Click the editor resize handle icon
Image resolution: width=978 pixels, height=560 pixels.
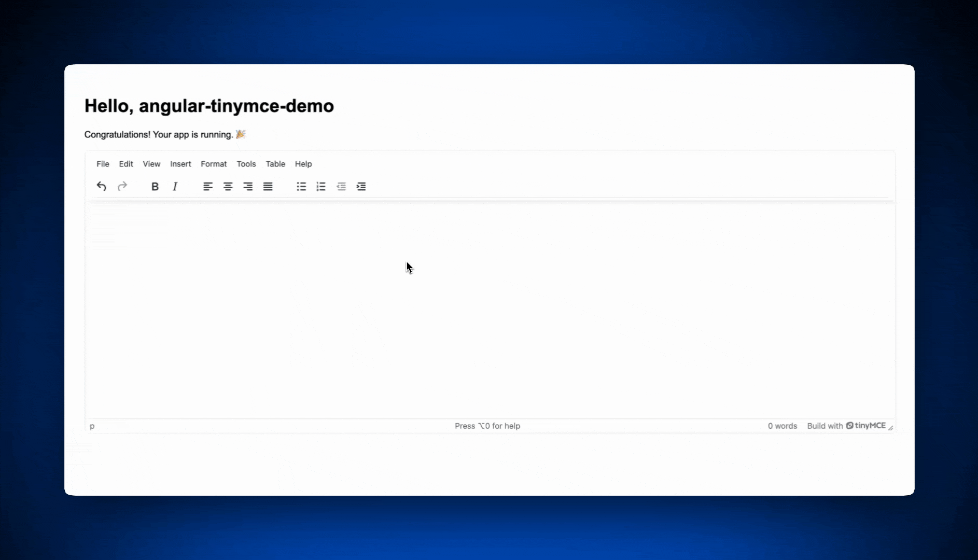(890, 428)
